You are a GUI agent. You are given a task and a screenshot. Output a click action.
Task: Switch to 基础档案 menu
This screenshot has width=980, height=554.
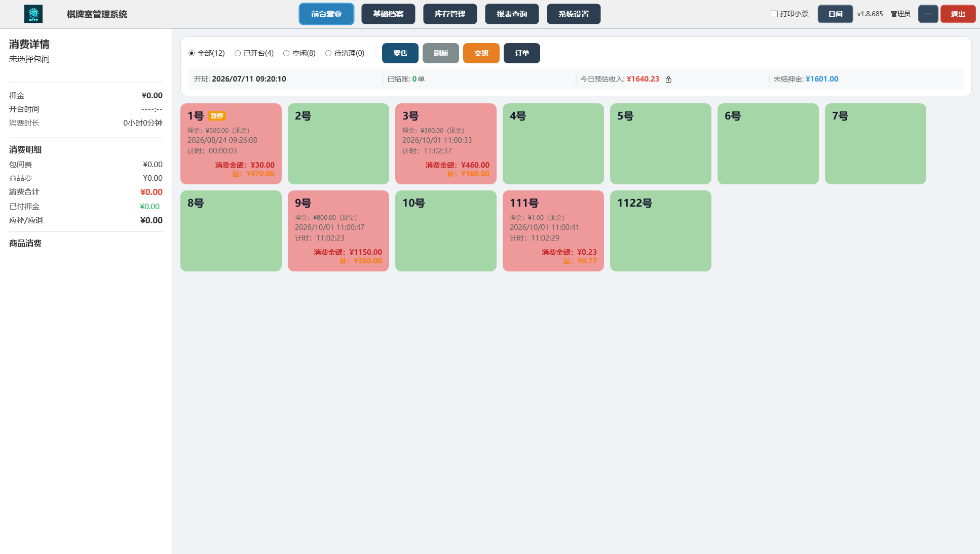point(388,14)
